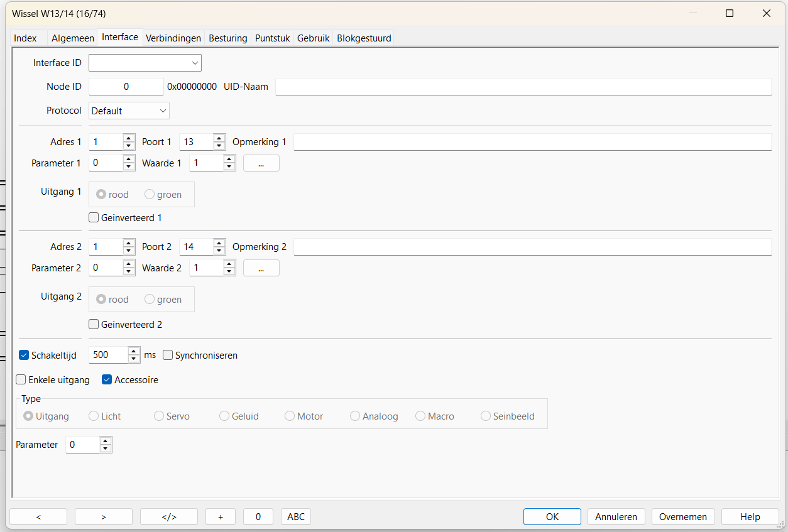Focus the UID-Naam text field

pos(523,87)
